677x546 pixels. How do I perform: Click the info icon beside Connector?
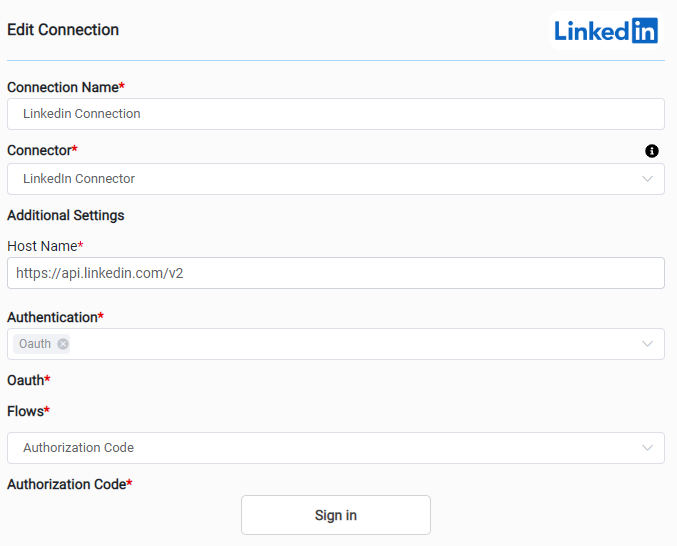[652, 151]
